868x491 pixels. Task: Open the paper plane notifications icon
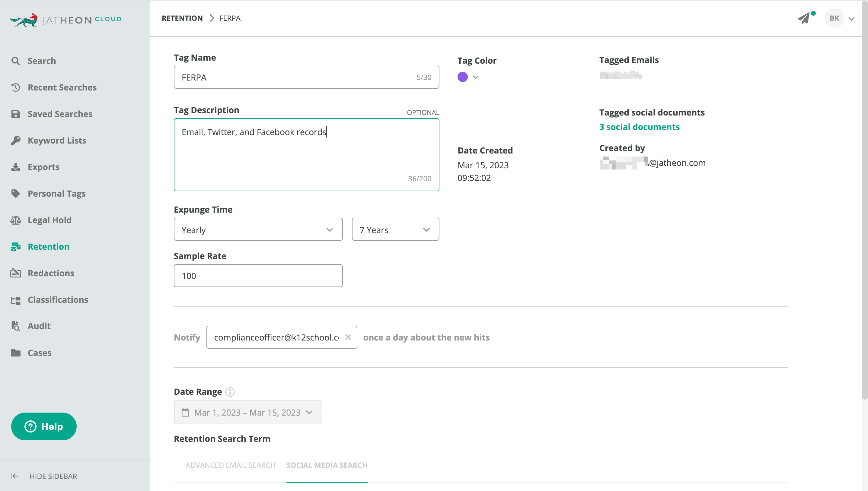(804, 18)
